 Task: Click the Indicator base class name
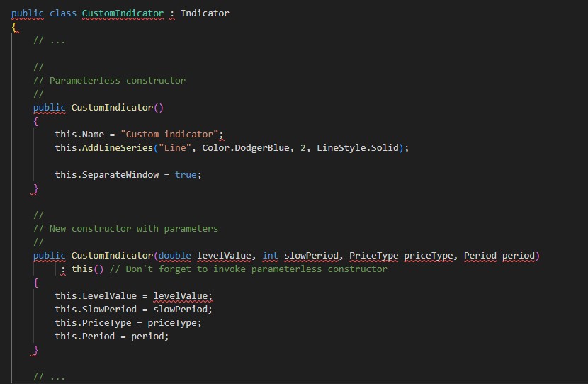205,13
